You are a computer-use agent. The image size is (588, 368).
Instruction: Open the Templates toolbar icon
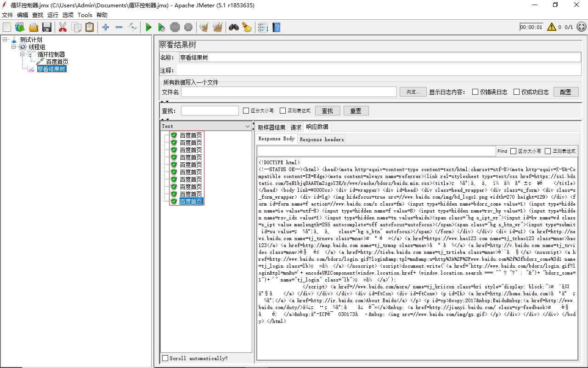pyautogui.click(x=20, y=27)
